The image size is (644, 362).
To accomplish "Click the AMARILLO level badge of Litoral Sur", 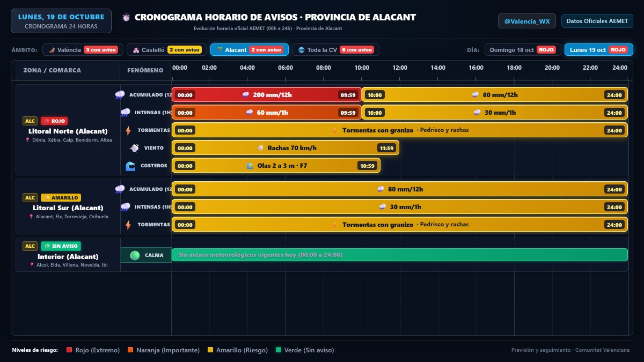I will 61,197.
